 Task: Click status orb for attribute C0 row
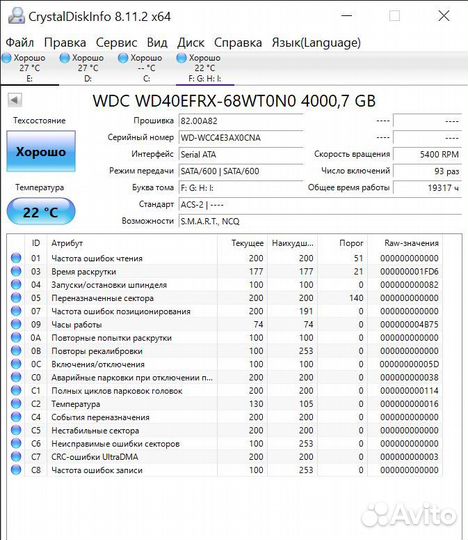tap(16, 377)
